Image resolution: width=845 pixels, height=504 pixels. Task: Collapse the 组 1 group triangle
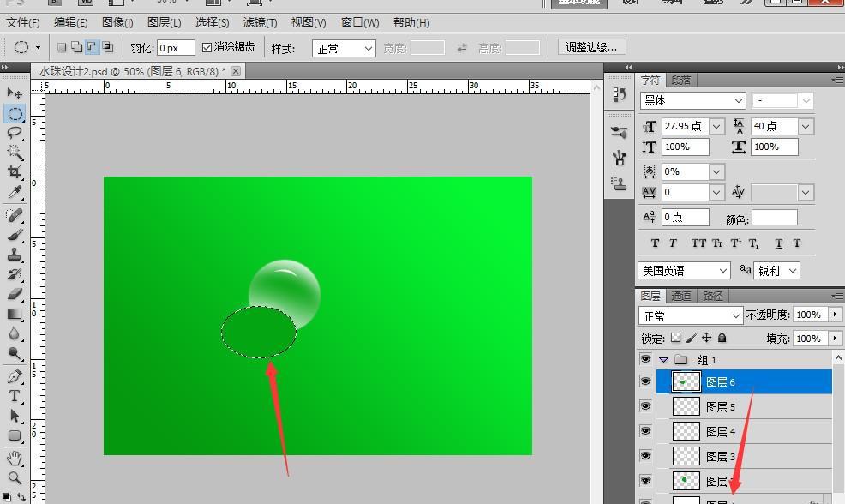(664, 359)
